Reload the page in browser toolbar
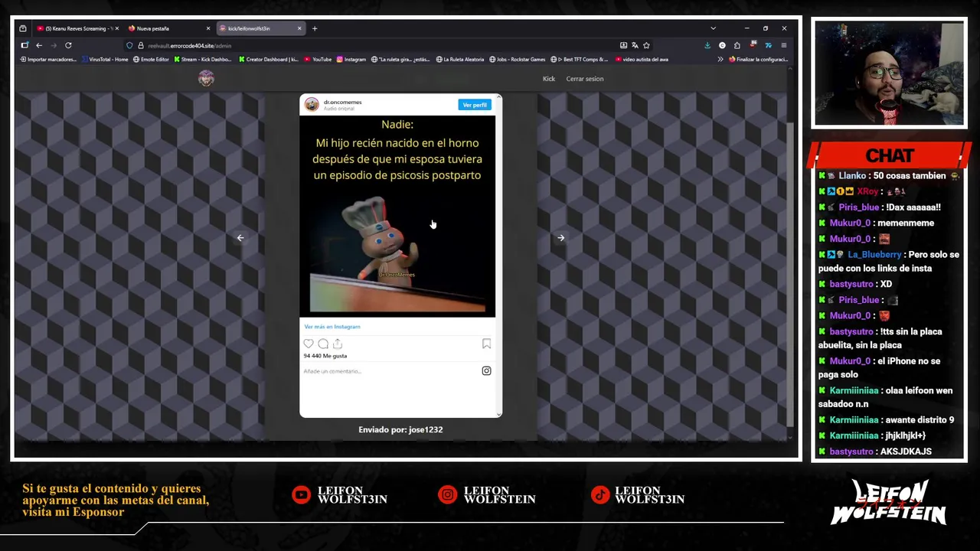This screenshot has width=980, height=551. tap(68, 45)
